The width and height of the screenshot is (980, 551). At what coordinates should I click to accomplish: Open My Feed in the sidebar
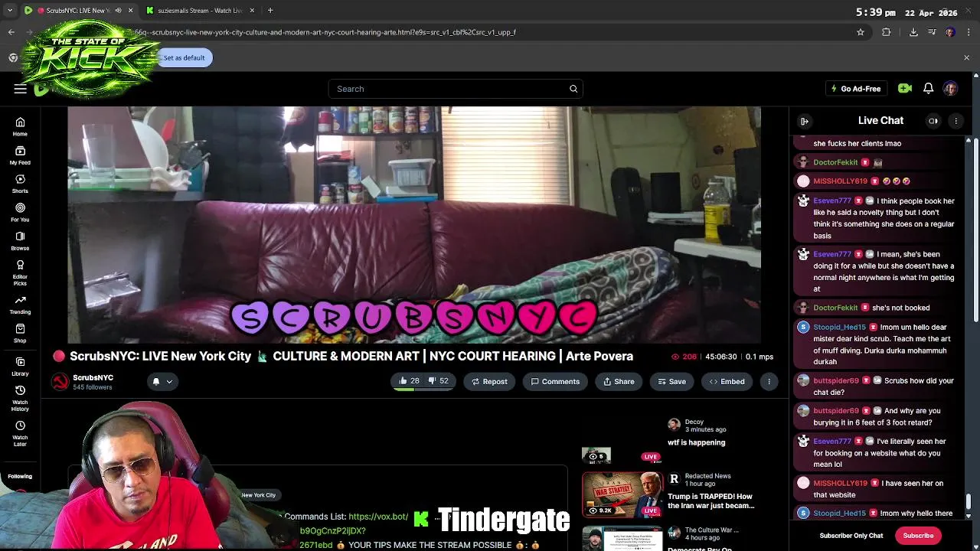point(20,155)
